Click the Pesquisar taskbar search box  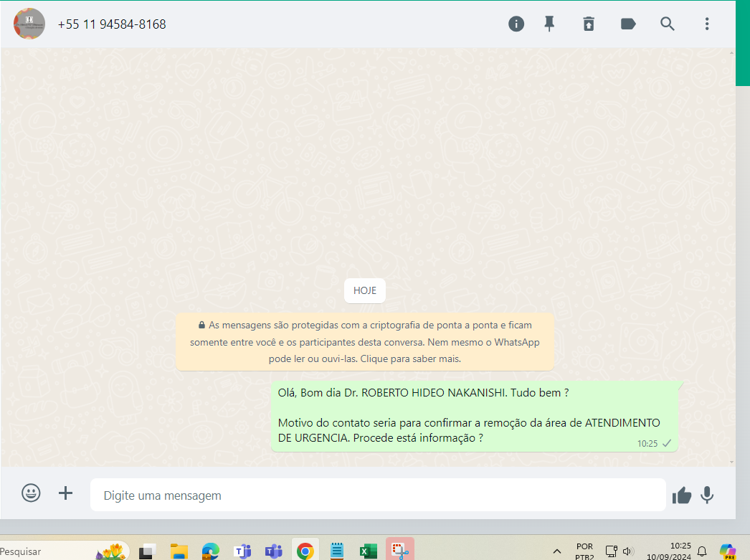[x=65, y=551]
